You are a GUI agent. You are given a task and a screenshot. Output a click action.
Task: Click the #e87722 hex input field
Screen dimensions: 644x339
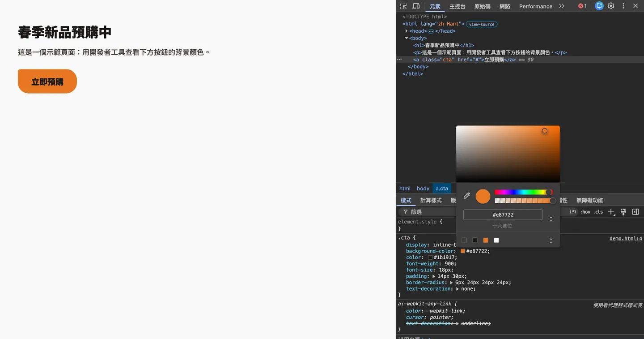point(503,215)
